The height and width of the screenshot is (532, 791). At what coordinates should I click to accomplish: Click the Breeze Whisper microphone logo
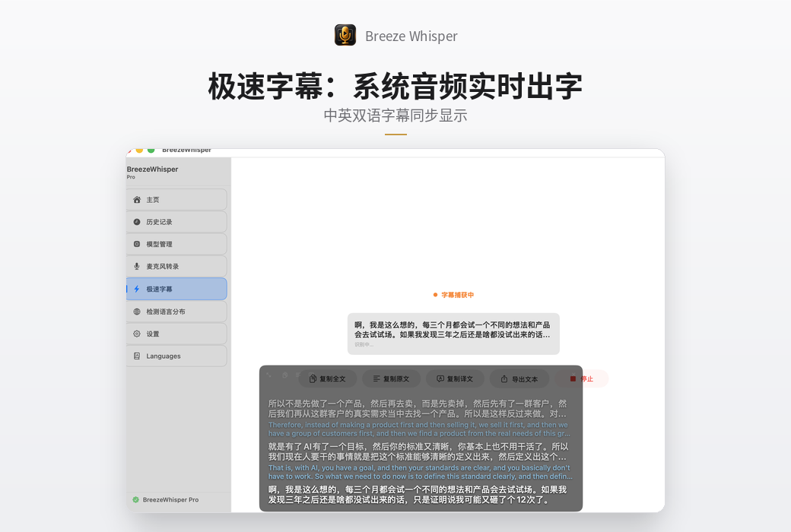[345, 35]
